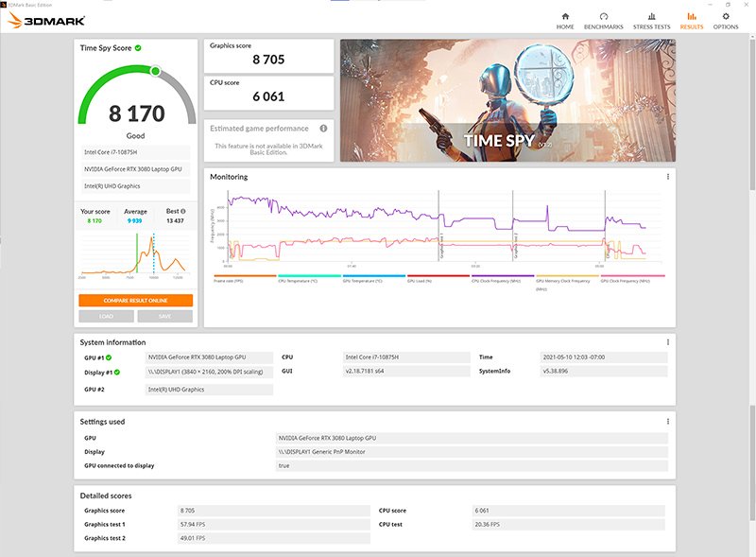Open the Settings used three-dot menu
Image resolution: width=756 pixels, height=557 pixels.
click(668, 422)
